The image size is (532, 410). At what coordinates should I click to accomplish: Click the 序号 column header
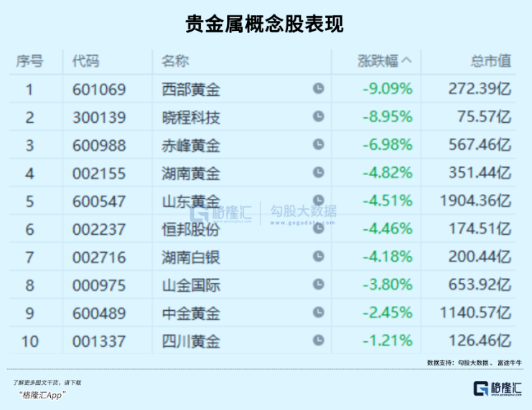(x=29, y=62)
